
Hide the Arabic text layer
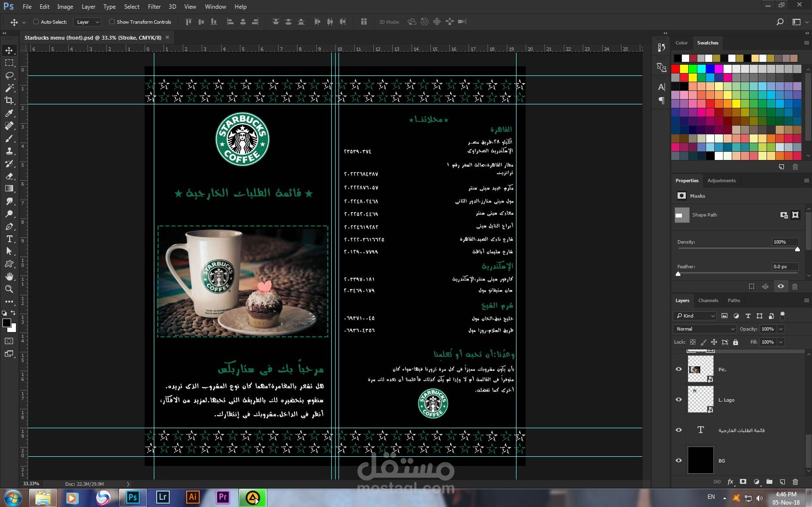(679, 430)
